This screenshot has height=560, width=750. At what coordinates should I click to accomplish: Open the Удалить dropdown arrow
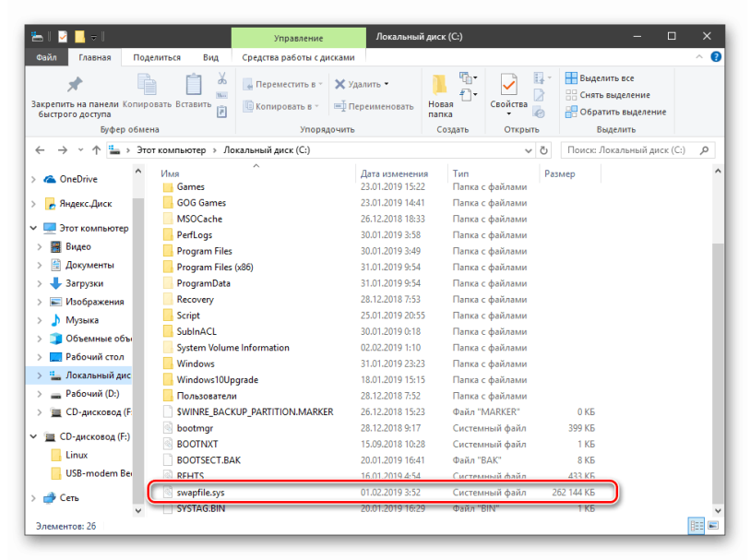386,84
